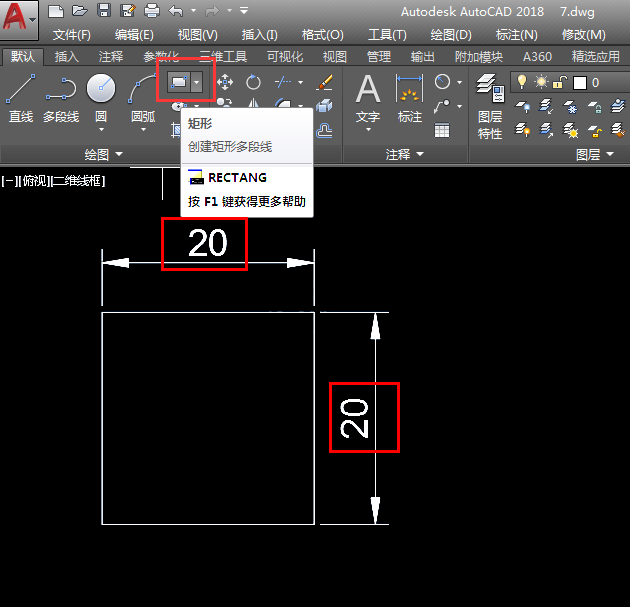630x607 pixels.
Task: Select the Polyline (多段线) tool
Action: coord(61,98)
